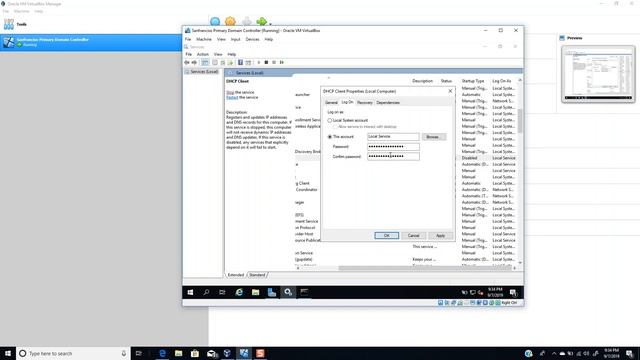Click the blue Help icon in the Services toolbar

coord(240,62)
